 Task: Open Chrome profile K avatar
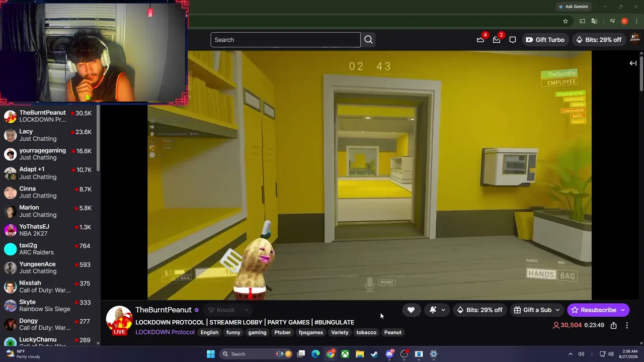[x=624, y=21]
